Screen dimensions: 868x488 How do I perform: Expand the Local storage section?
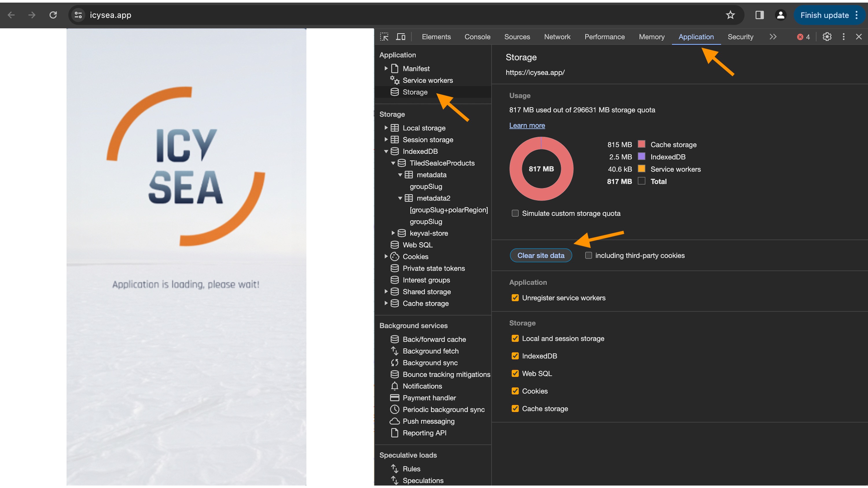pos(386,128)
